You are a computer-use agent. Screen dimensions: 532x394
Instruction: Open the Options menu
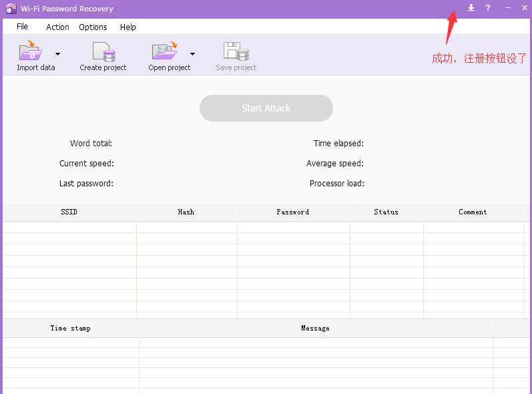coord(93,27)
